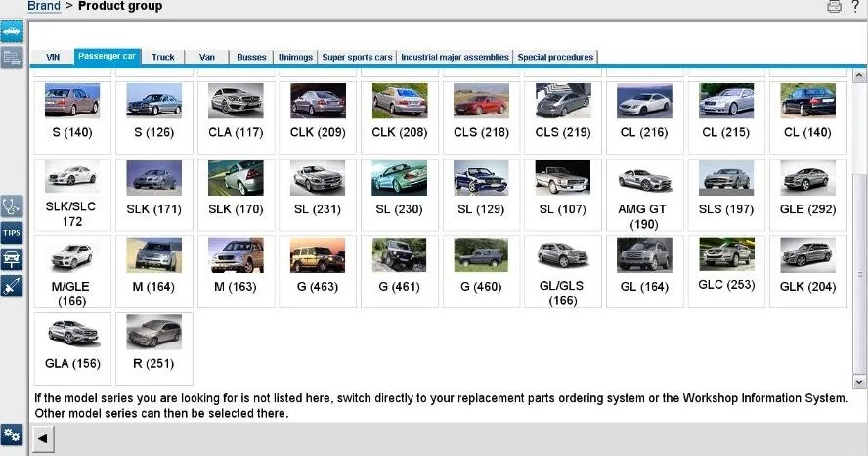
Task: Select the SLK (170) model
Action: coord(236,195)
